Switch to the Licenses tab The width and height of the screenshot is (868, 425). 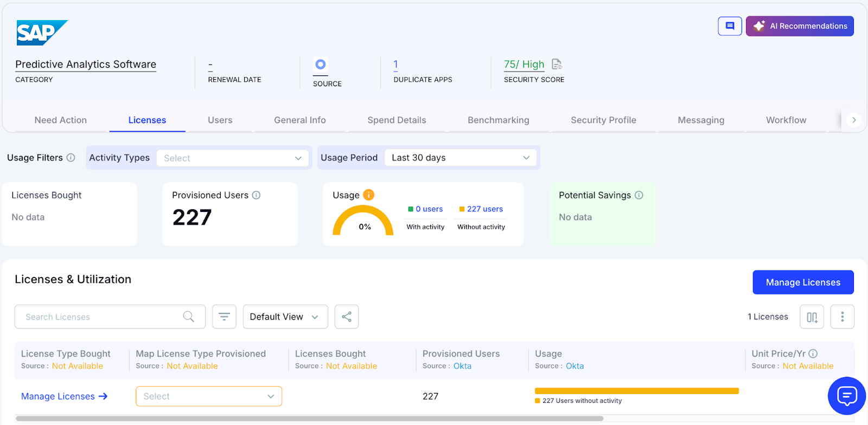click(147, 120)
